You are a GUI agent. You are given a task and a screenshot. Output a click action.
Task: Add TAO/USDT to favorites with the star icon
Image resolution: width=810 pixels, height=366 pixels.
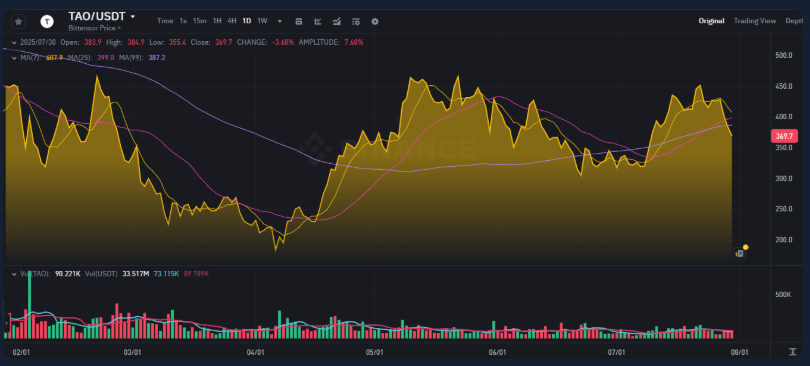(18, 22)
